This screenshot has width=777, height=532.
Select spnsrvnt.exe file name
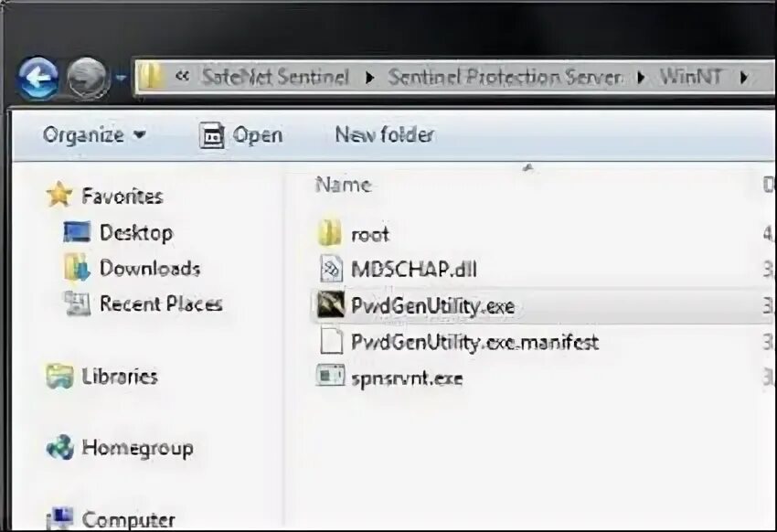[407, 378]
